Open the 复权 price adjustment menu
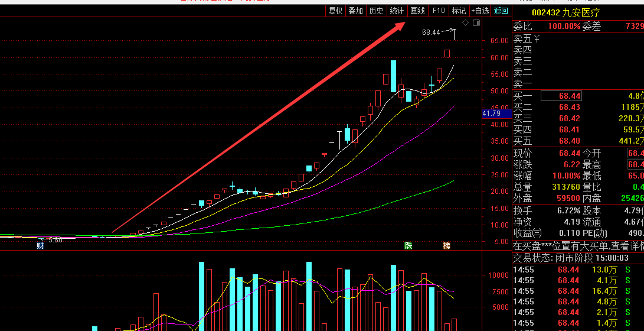Image resolution: width=644 pixels, height=331 pixels. [335, 11]
